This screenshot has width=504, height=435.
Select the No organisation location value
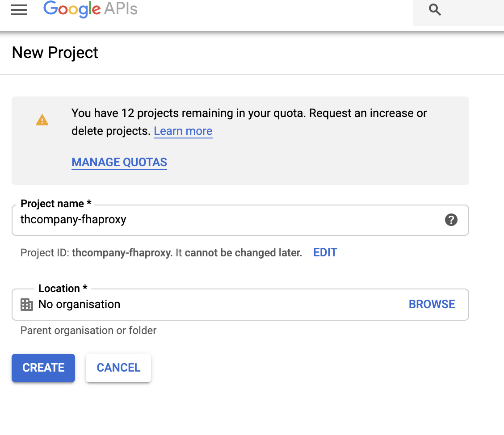[80, 305]
